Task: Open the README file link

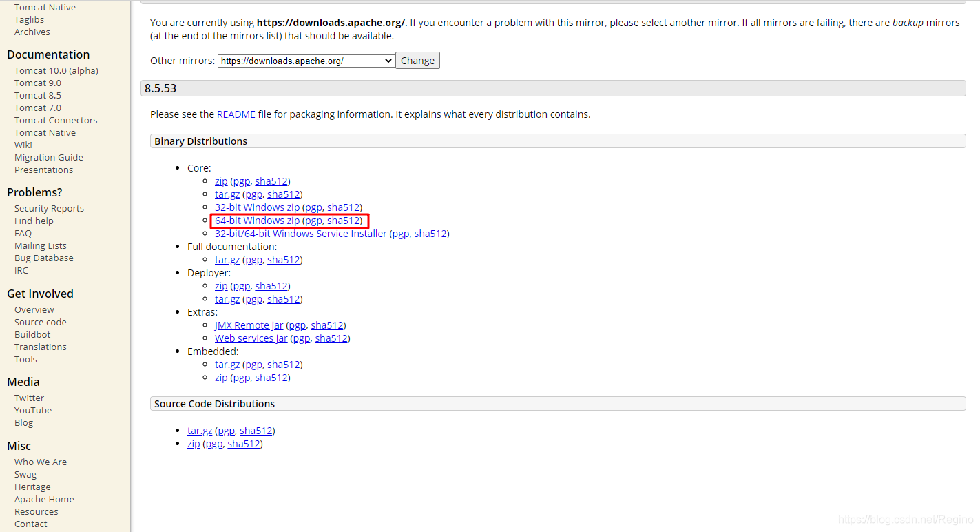Action: point(236,114)
